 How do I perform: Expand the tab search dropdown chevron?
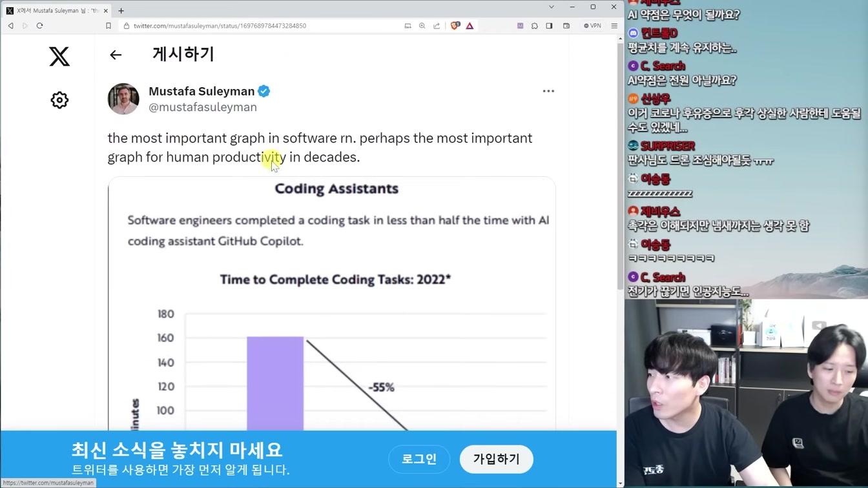(551, 7)
